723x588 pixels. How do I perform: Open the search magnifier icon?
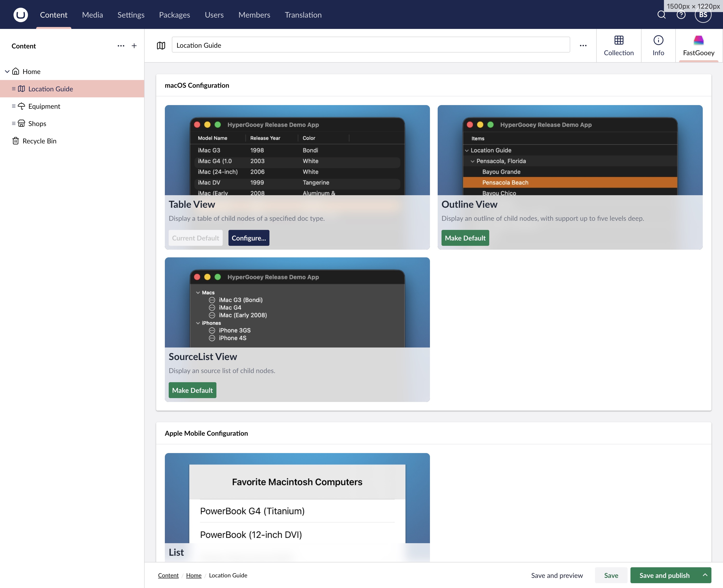tap(661, 14)
